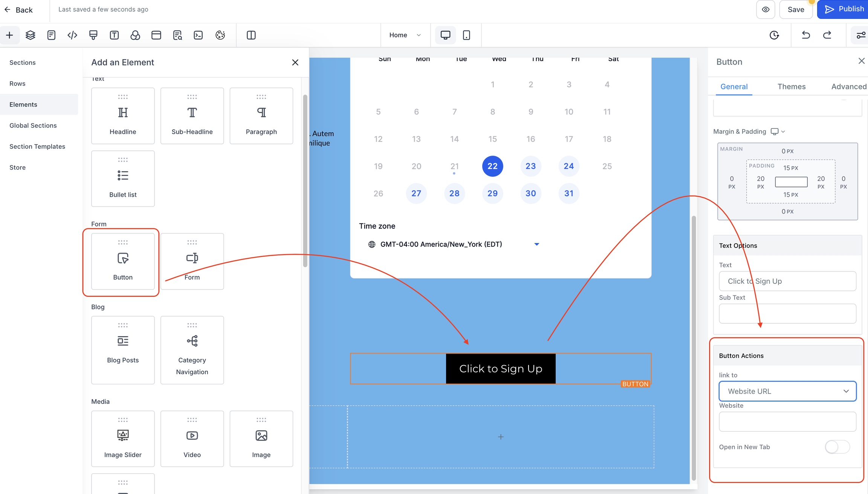868x494 pixels.
Task: Open the cookie consent settings icon
Action: coord(220,35)
